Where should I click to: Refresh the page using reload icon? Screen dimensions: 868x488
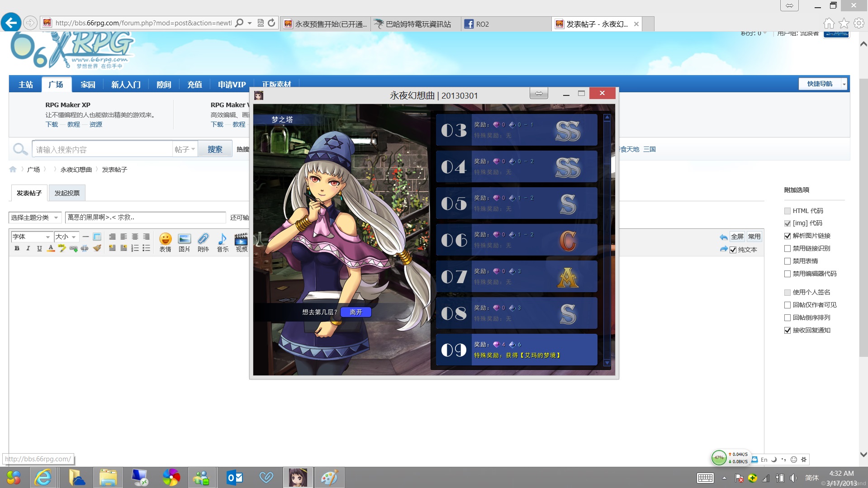click(x=271, y=23)
